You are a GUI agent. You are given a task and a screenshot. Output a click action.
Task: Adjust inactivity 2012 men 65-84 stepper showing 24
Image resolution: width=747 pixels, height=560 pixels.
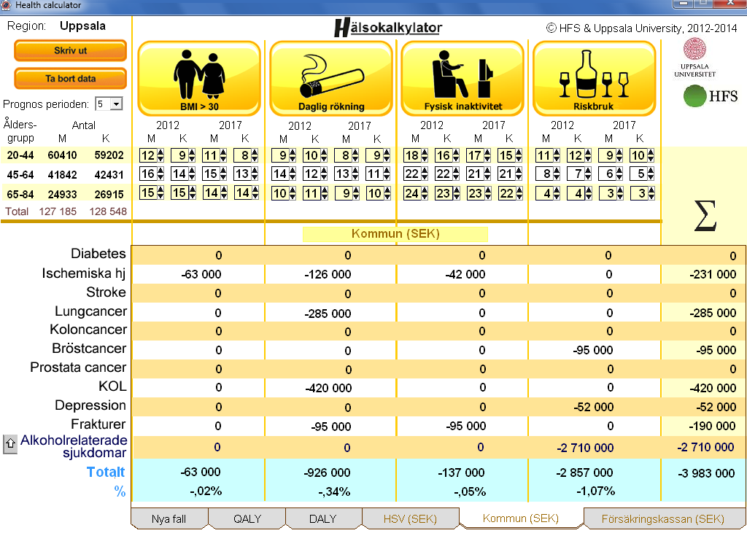[424, 192]
